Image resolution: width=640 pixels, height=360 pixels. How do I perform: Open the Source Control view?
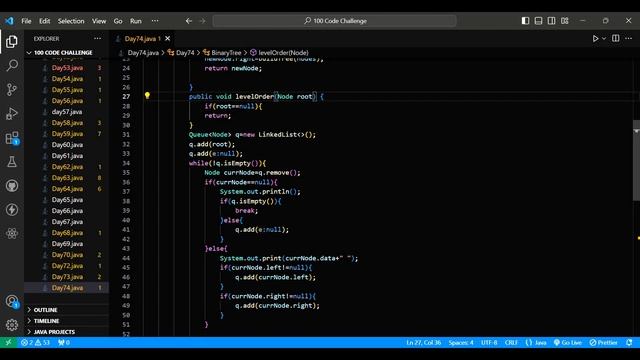pos(12,89)
